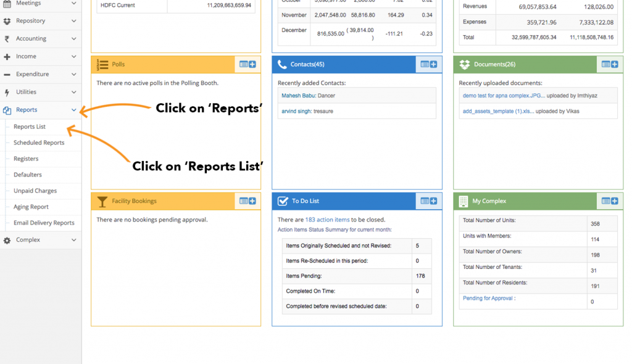Click the 'Revenues' row label
632x364 pixels.
click(x=475, y=6)
